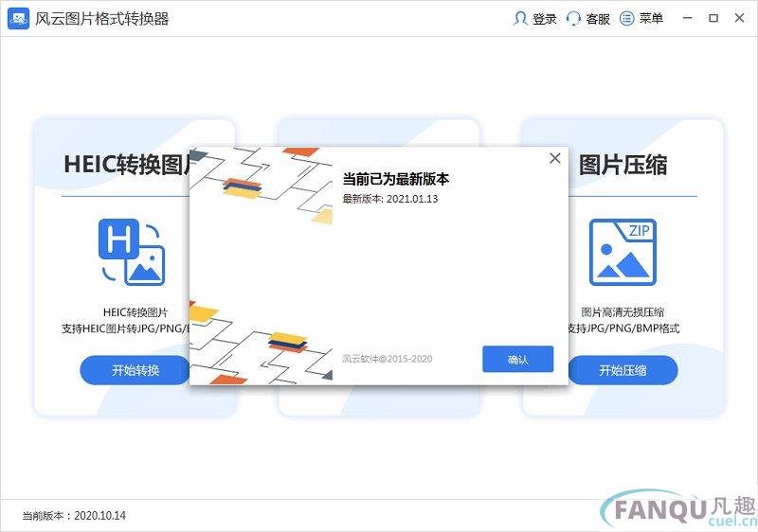The width and height of the screenshot is (758, 532).
Task: Open the 登录 login user icon
Action: (x=519, y=19)
